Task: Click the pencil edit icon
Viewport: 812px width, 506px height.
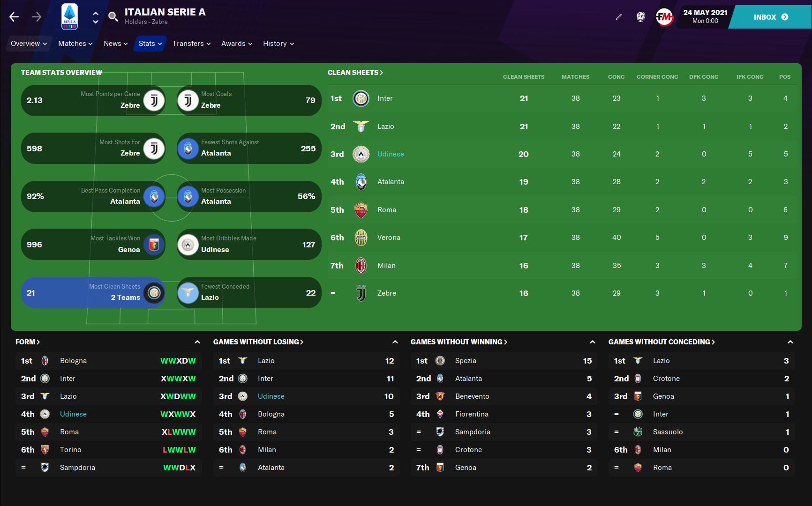Action: 619,17
